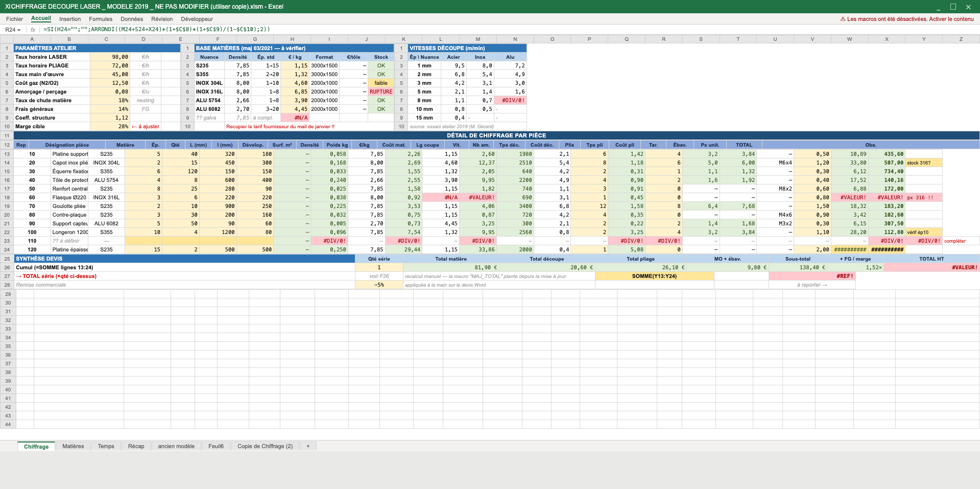980x489 pixels.
Task: Open the Formules ribbon tab
Action: point(101,19)
